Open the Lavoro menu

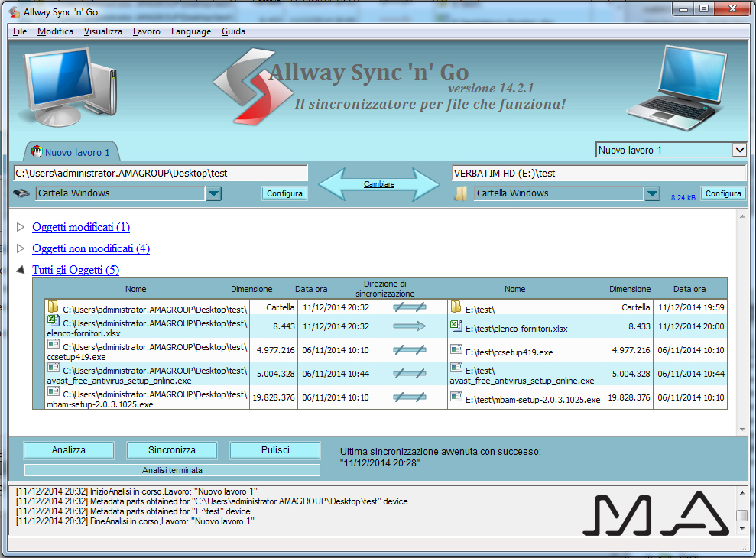[x=147, y=31]
